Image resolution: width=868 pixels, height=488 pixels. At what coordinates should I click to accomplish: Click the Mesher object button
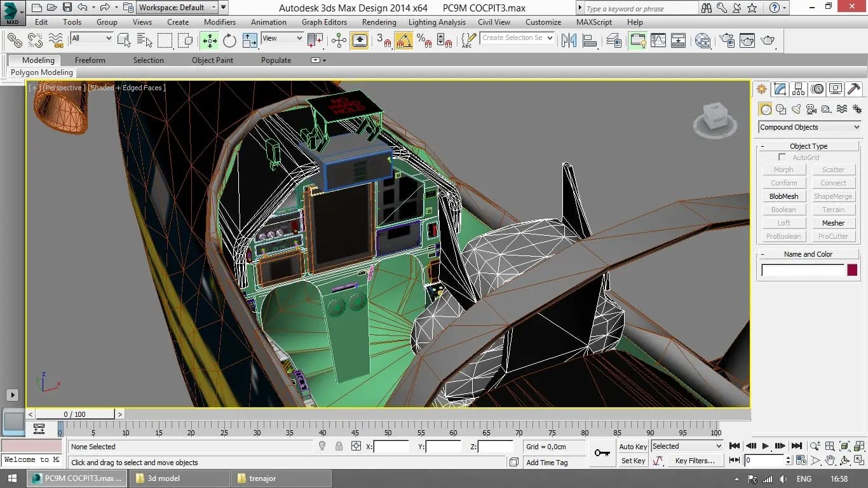click(833, 223)
